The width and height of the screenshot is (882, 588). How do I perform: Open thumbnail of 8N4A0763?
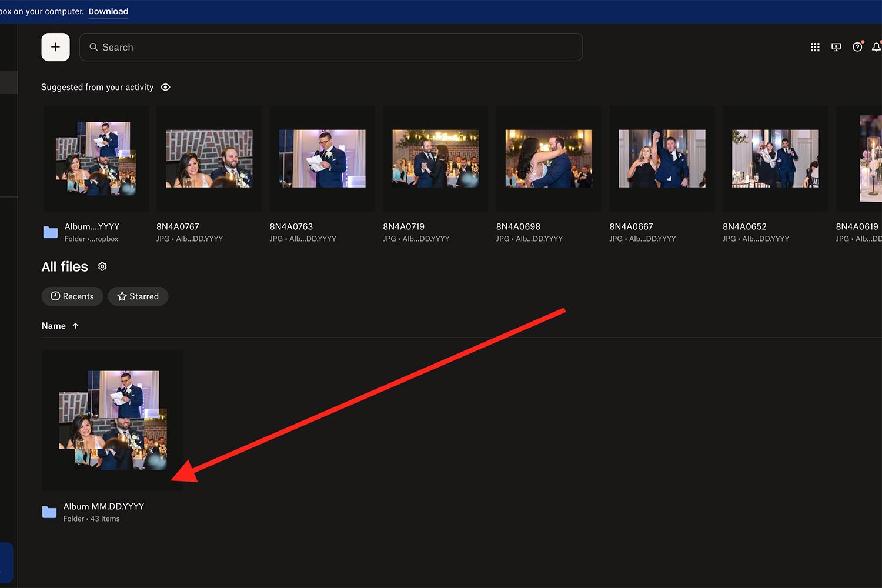322,159
